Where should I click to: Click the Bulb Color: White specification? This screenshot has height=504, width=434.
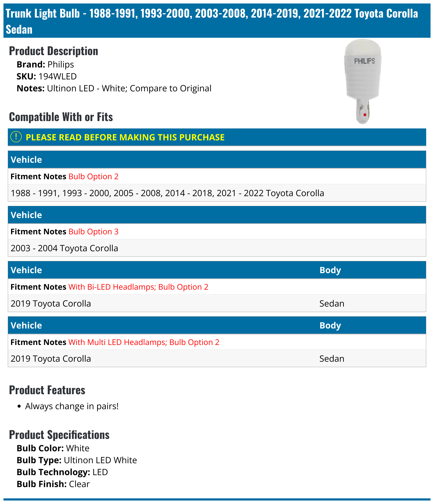(x=53, y=448)
